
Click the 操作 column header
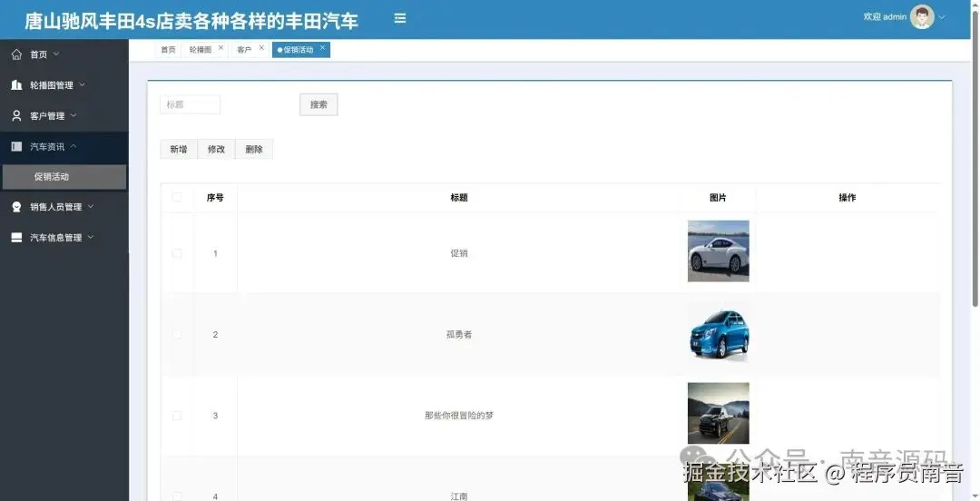[848, 198]
